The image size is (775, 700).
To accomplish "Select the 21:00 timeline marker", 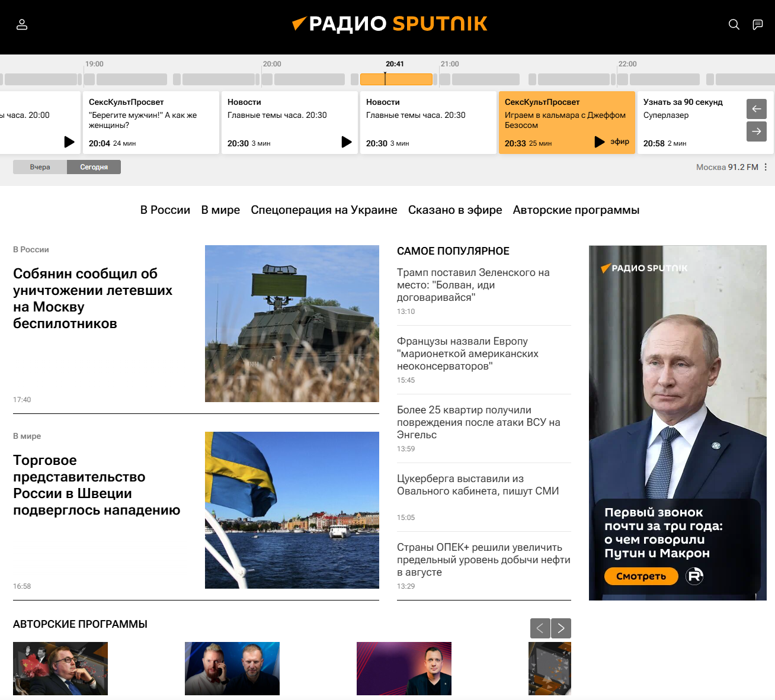I will pyautogui.click(x=450, y=64).
